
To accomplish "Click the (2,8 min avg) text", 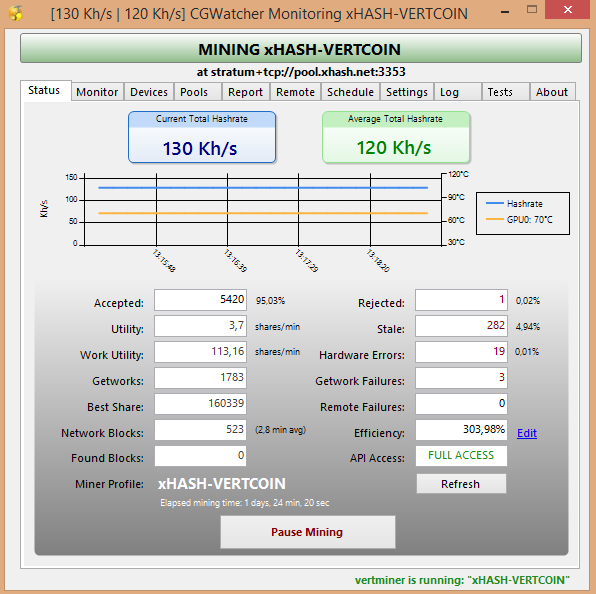I will [281, 430].
